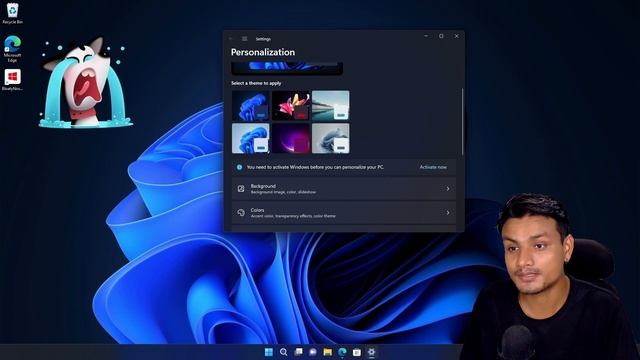This screenshot has height=360, width=640.
Task: Minimize the Settings window
Action: coord(426,36)
